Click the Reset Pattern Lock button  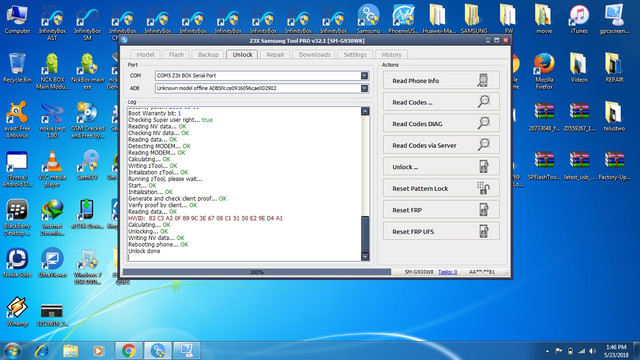[441, 189]
